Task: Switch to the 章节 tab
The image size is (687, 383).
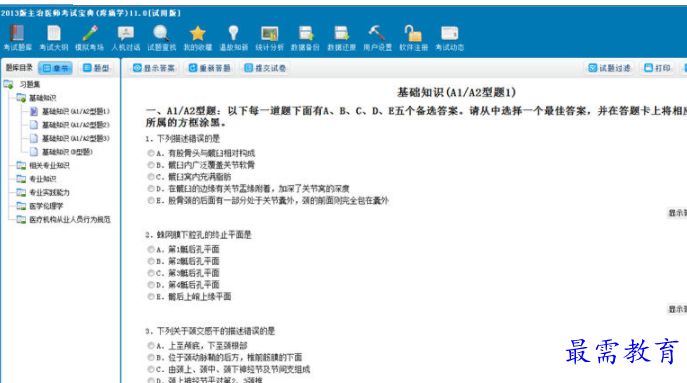Action: [x=55, y=68]
